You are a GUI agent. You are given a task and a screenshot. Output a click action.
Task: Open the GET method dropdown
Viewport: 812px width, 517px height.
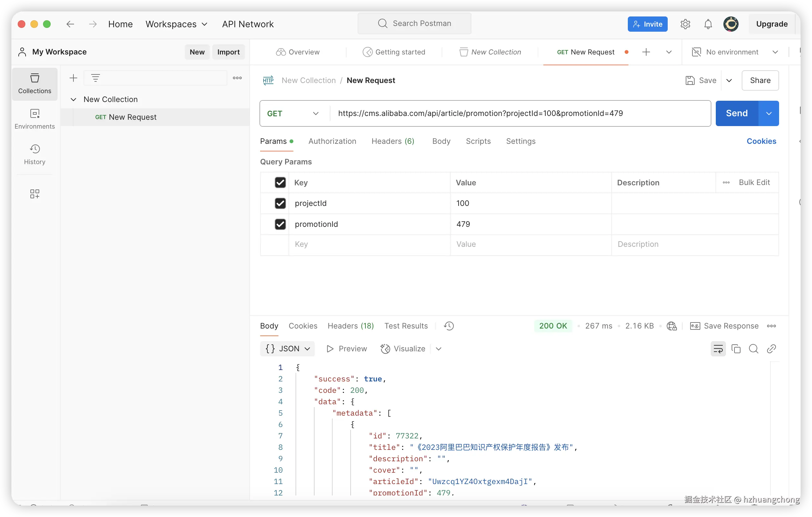tap(293, 113)
